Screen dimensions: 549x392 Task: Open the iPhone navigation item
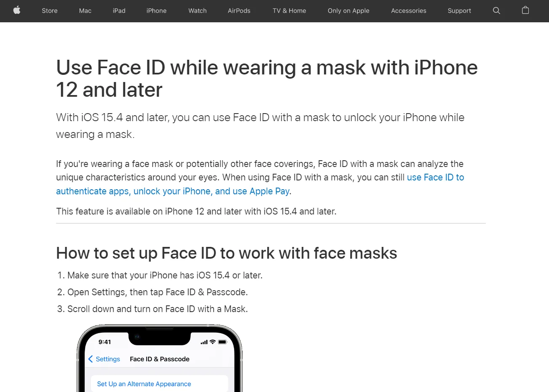[156, 11]
